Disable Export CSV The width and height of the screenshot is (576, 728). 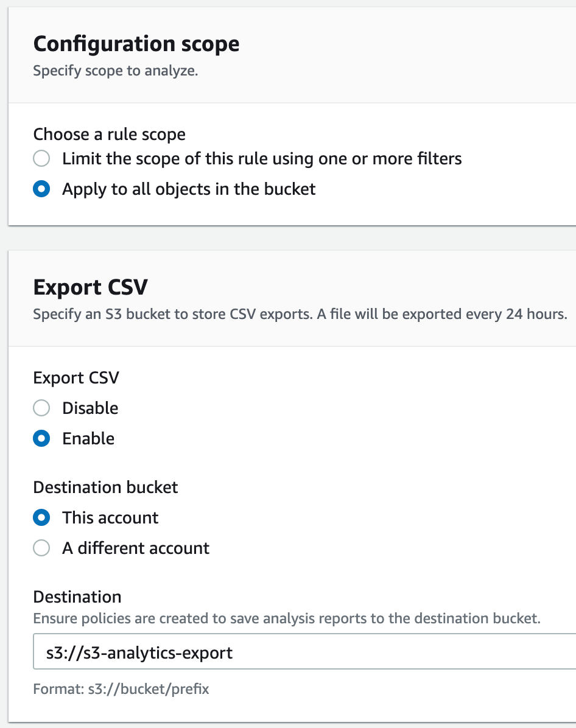pyautogui.click(x=41, y=408)
